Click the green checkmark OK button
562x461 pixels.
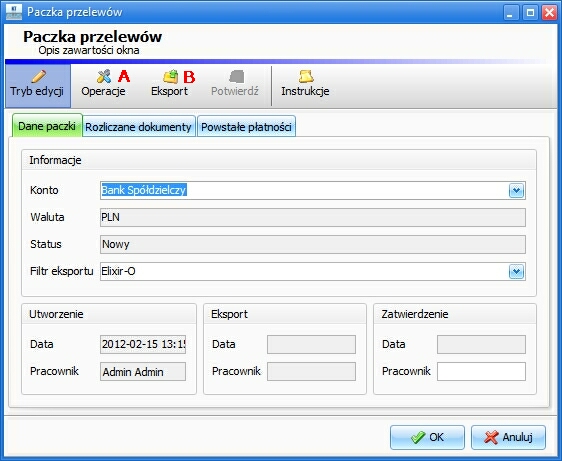(427, 437)
